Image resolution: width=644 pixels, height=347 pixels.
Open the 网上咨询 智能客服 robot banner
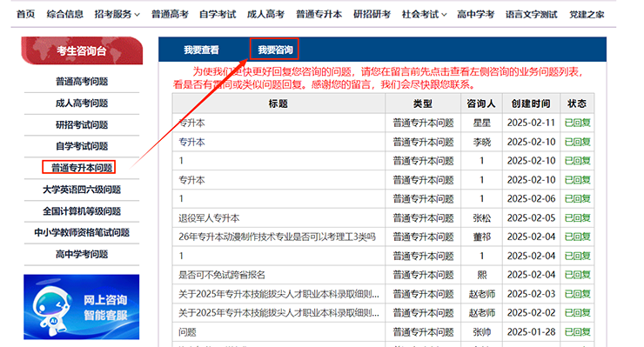[x=81, y=307]
